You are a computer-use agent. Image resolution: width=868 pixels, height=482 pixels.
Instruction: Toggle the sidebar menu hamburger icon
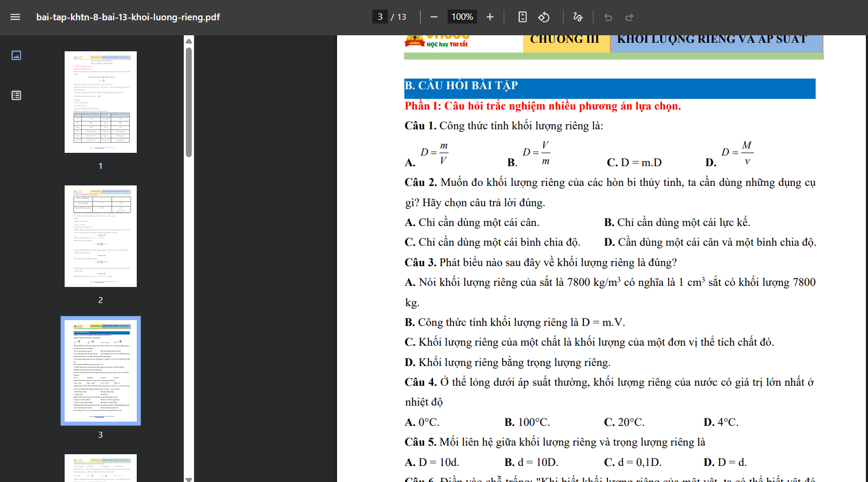point(15,17)
